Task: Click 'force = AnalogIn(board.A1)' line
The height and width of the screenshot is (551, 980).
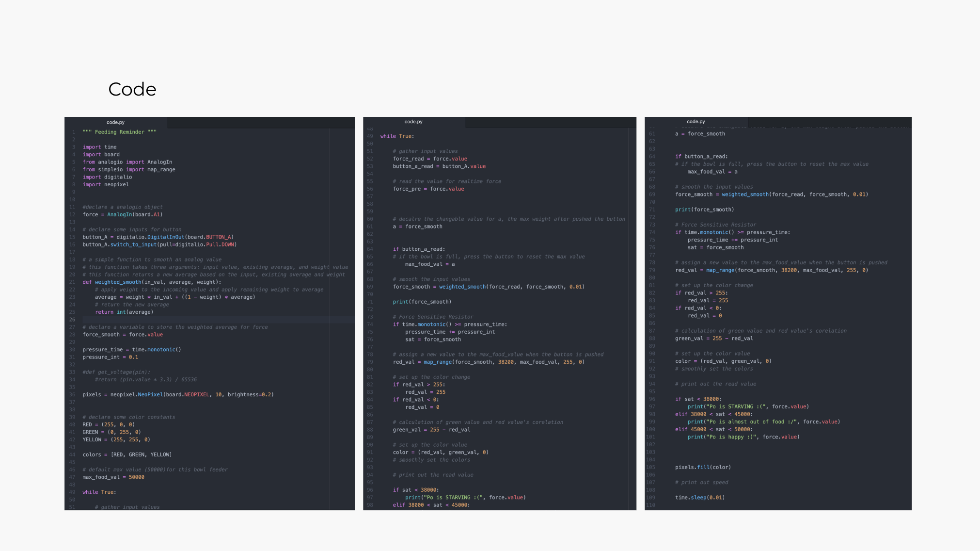Action: [123, 214]
